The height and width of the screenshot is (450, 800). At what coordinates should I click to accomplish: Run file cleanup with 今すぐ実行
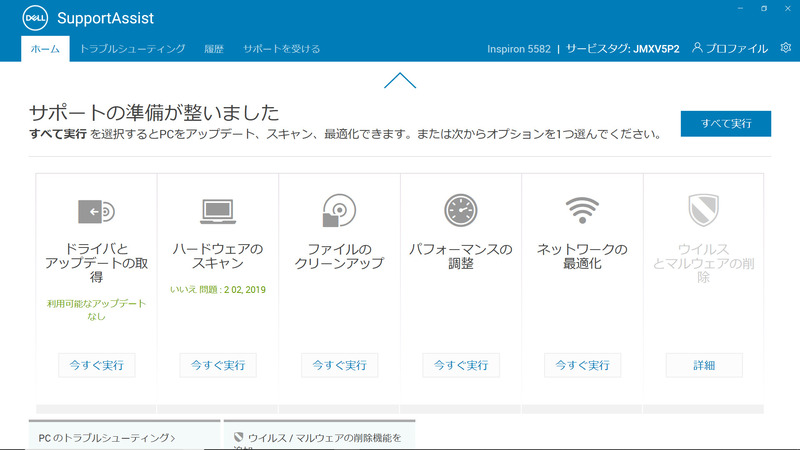(339, 365)
